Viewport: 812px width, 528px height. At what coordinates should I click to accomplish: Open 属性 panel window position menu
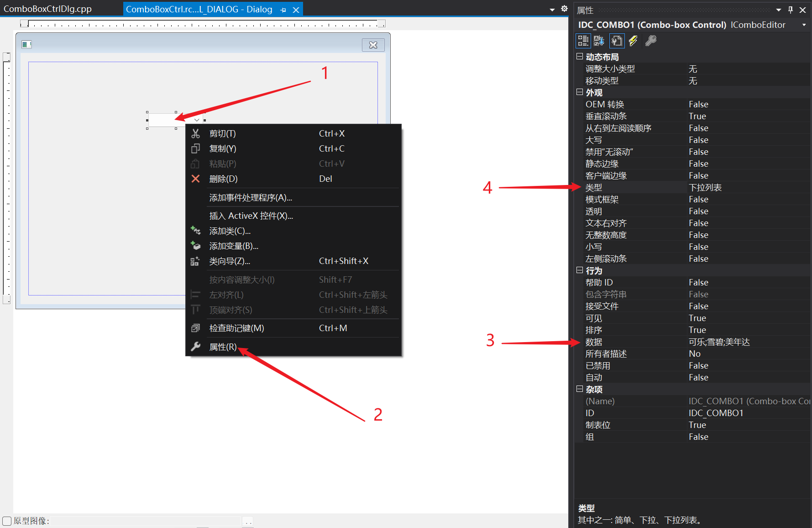[779, 10]
